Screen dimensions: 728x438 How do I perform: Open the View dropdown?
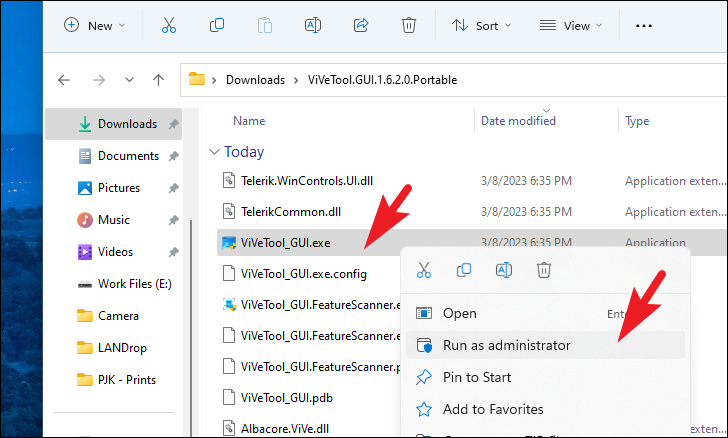click(571, 26)
